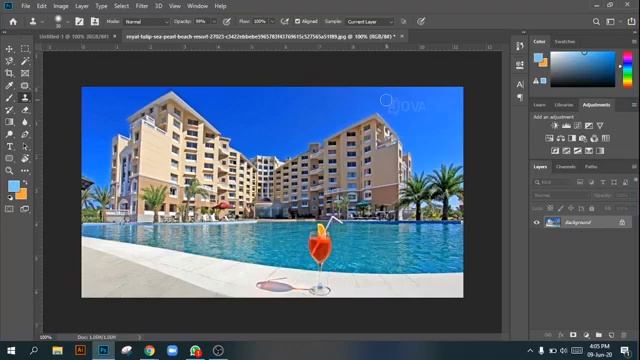Select the Crop tool
Screen dimensions: 640x360
tap(9, 73)
